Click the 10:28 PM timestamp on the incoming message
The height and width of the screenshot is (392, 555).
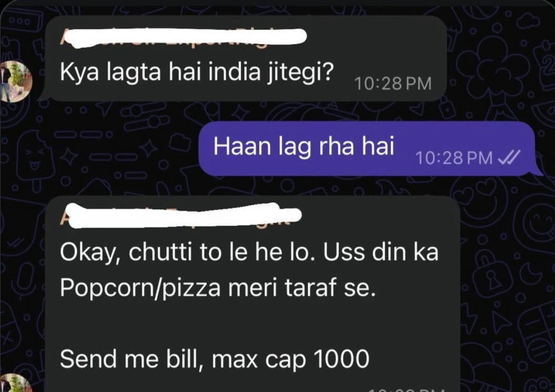pos(393,84)
